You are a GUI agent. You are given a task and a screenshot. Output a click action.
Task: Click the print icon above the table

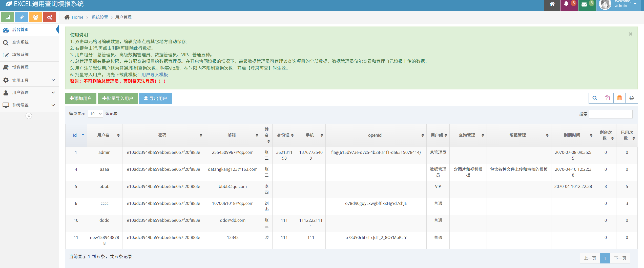click(x=631, y=98)
